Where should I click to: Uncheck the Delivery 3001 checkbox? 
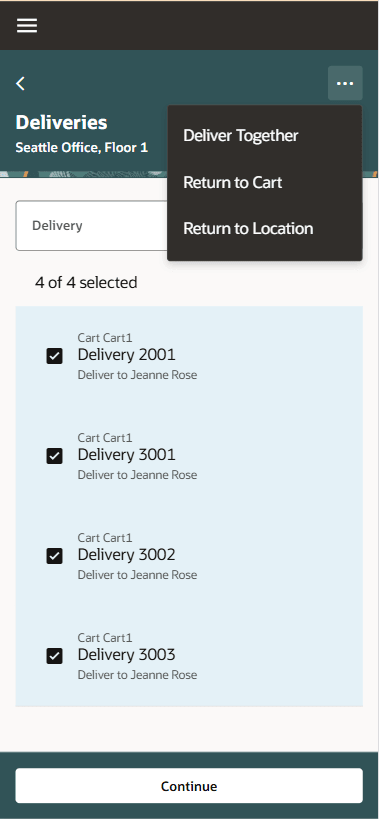[x=54, y=456]
